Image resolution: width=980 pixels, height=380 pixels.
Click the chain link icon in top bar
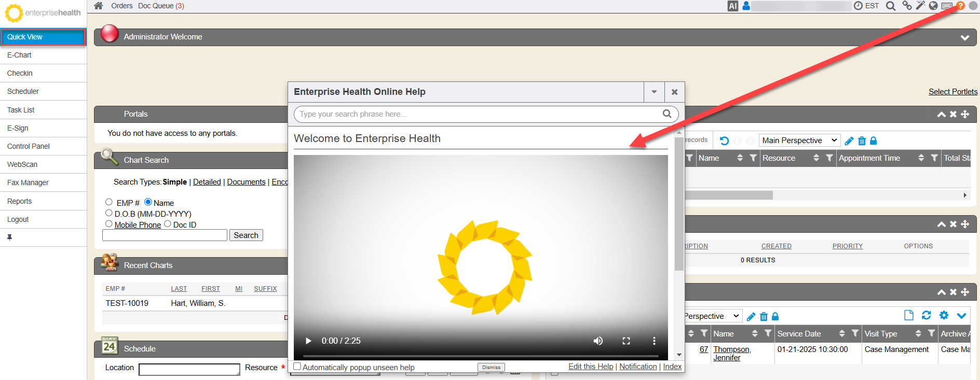907,6
